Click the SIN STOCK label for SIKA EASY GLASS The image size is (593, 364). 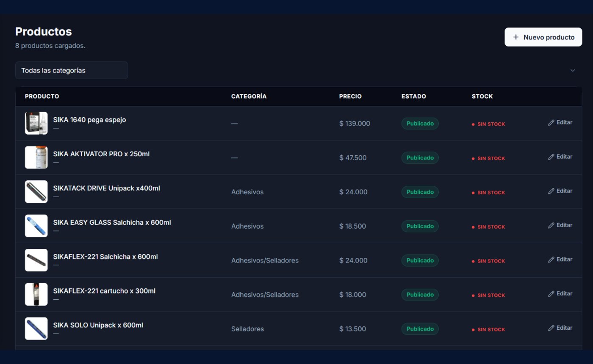[488, 227]
